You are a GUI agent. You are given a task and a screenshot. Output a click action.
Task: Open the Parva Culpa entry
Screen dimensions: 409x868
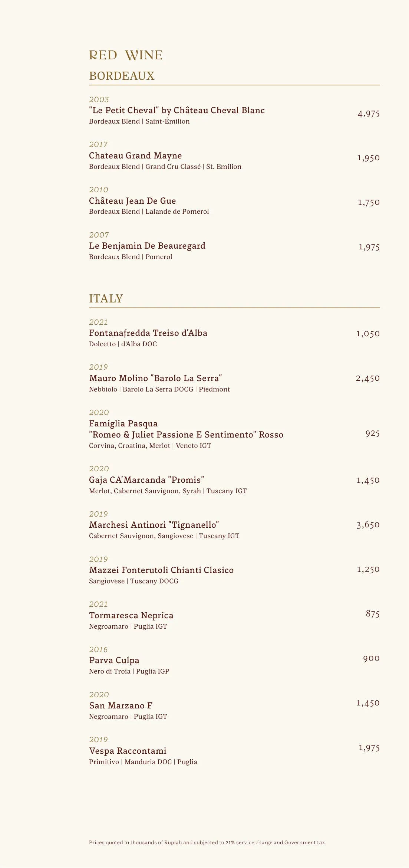click(114, 660)
